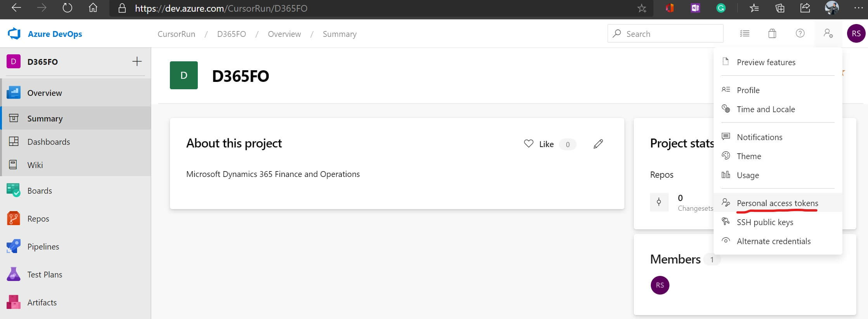Click the Grammarly extension icon
This screenshot has width=868, height=319.
(x=721, y=8)
